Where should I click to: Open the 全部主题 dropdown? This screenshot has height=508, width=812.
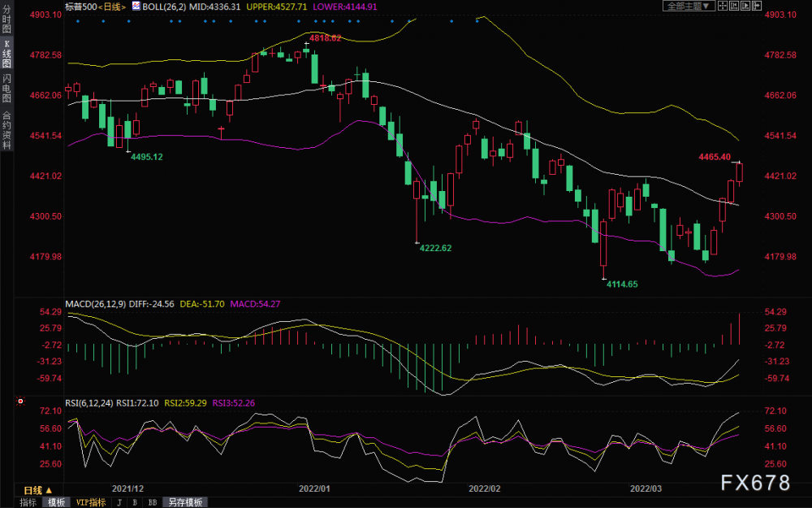tap(689, 6)
